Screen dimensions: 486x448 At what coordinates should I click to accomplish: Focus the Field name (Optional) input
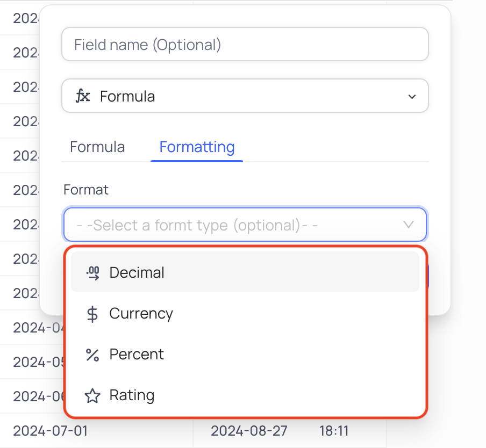click(x=245, y=44)
